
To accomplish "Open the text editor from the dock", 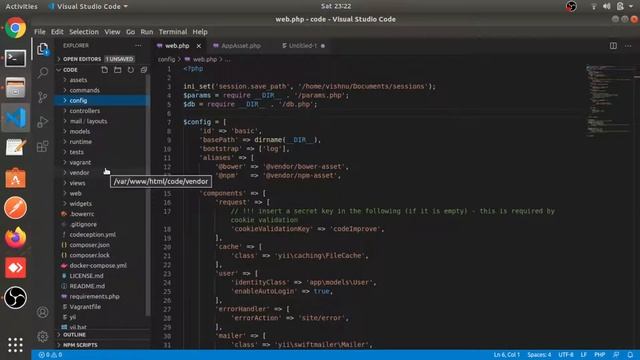I will (16, 148).
